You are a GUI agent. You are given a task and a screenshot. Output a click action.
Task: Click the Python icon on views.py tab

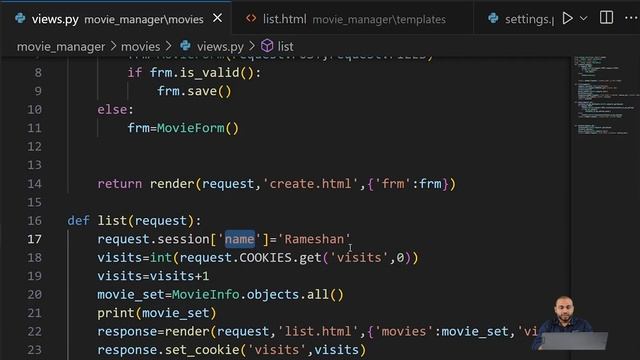(20, 18)
